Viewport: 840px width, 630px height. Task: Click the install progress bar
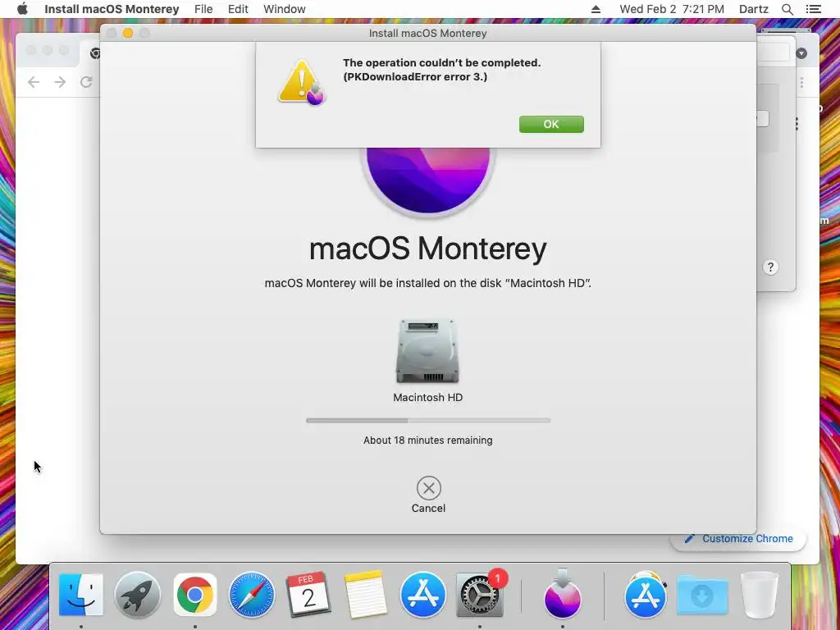pyautogui.click(x=428, y=421)
